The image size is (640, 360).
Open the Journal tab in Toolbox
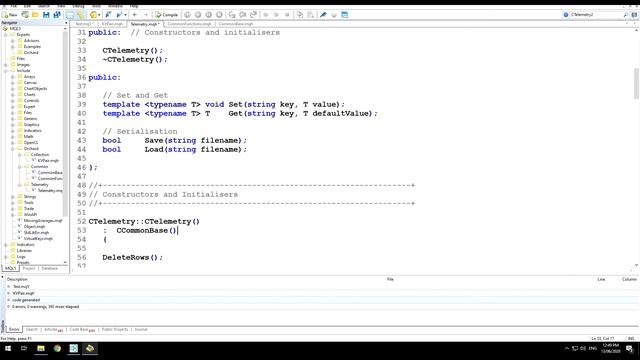(x=141, y=329)
